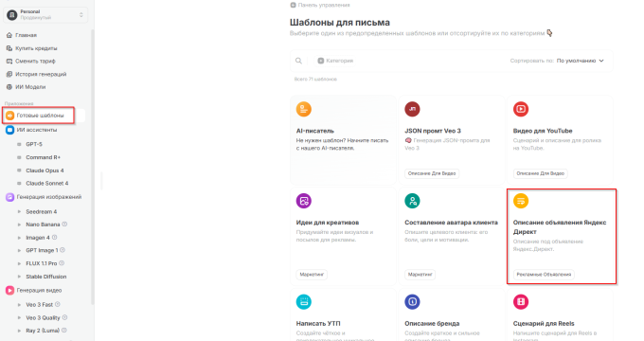Click the pink Сценарий для Reels icon
Viewport: 644px width, 341px height.
click(521, 302)
